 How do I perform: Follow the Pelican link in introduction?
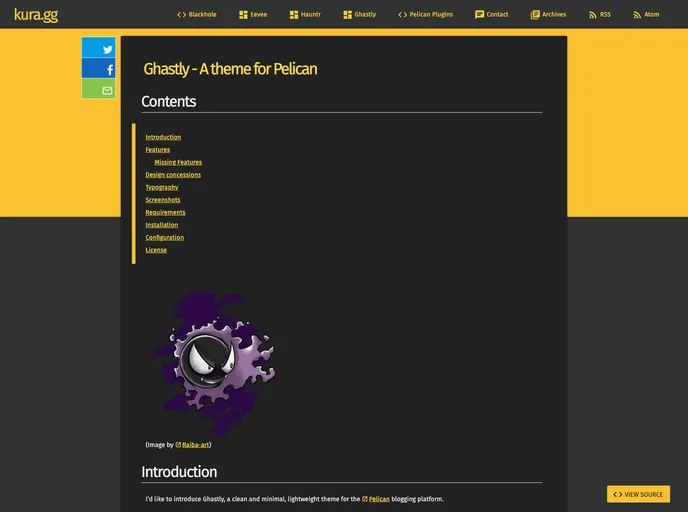pos(379,499)
